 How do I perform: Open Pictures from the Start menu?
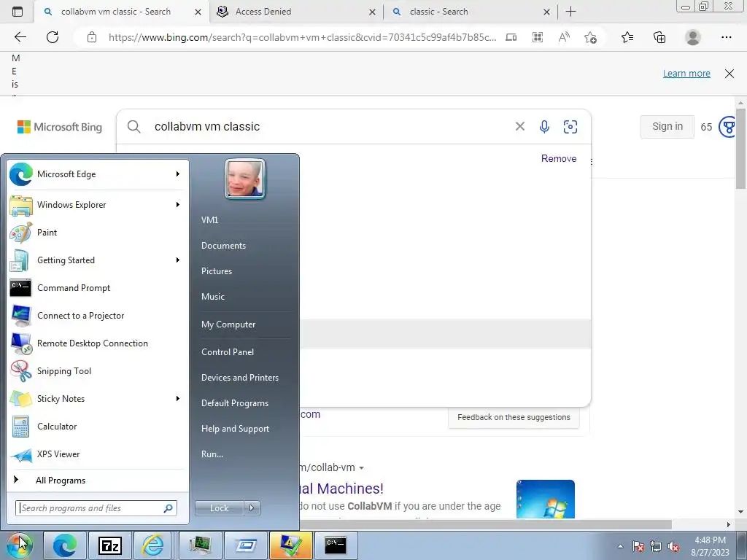coord(217,271)
